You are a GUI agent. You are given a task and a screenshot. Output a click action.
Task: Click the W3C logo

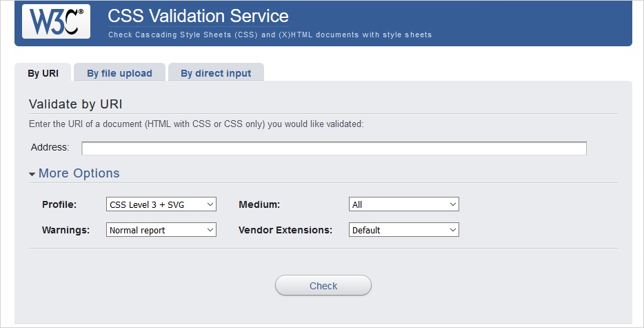tap(56, 21)
